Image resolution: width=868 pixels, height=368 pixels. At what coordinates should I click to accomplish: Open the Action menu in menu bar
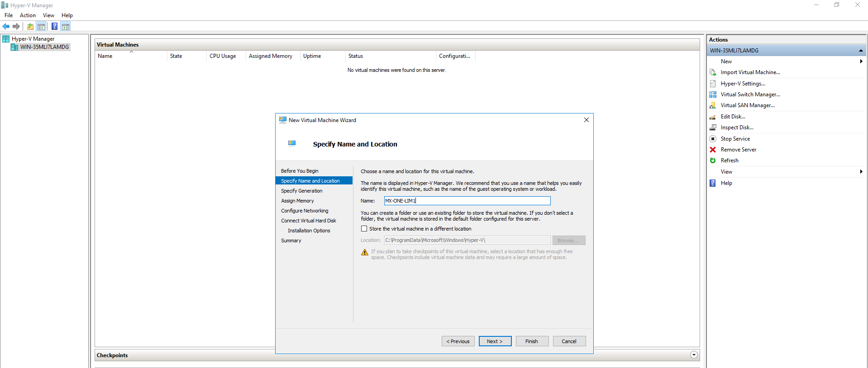tap(28, 15)
